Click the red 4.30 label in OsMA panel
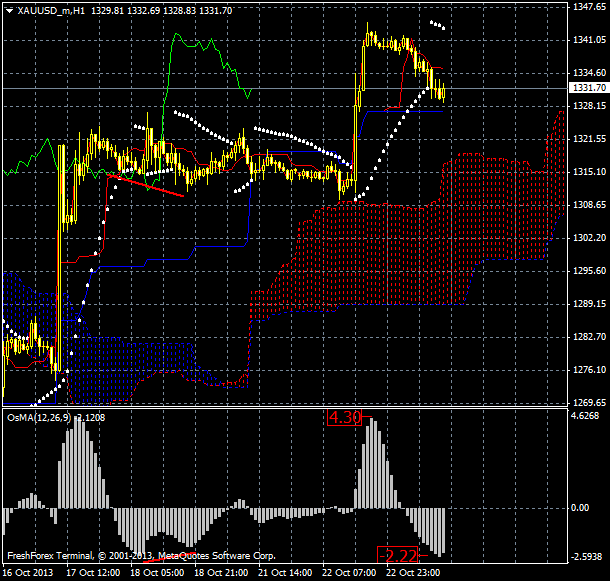 pos(344,417)
